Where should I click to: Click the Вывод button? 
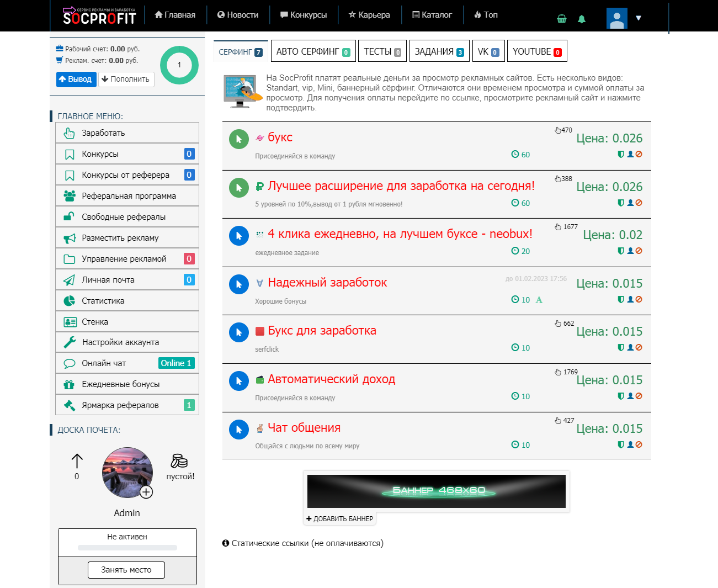coord(76,80)
